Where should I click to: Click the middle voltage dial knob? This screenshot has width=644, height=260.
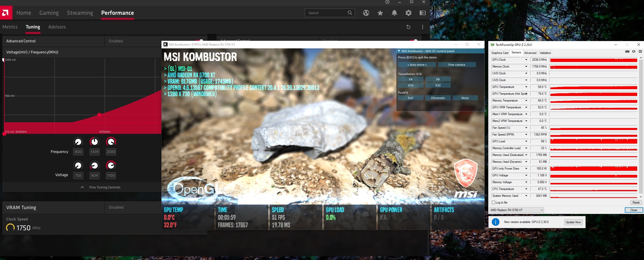(95, 165)
